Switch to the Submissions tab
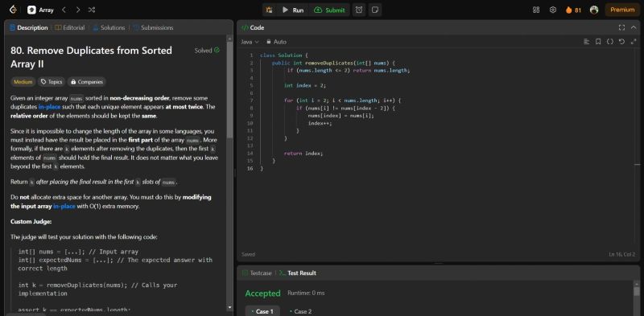Screen dimensions: 644x316 pyautogui.click(x=153, y=27)
